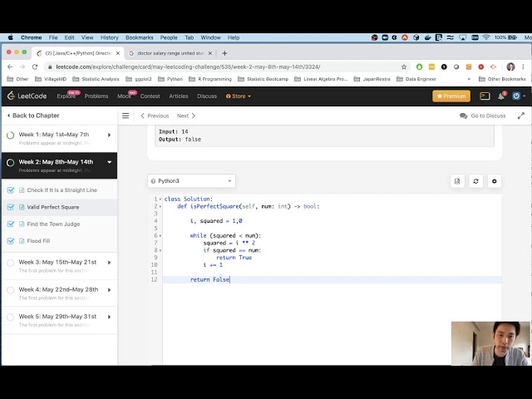The image size is (532, 399).
Task: Open the Chrome History menu
Action: pyautogui.click(x=109, y=37)
